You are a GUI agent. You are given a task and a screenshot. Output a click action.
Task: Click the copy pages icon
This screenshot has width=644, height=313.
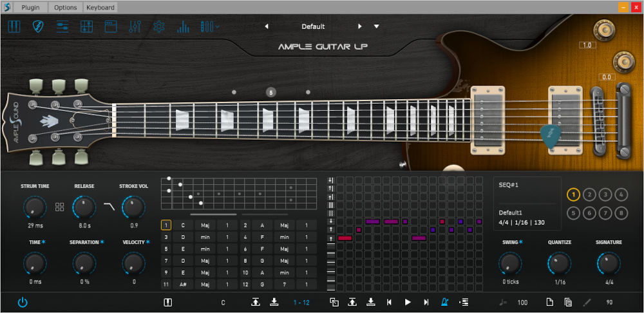pos(569,303)
